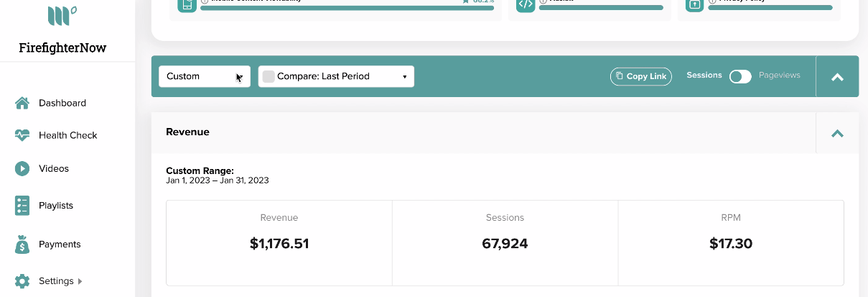
Task: Click the Health Check heartbeat icon
Action: coord(22,135)
